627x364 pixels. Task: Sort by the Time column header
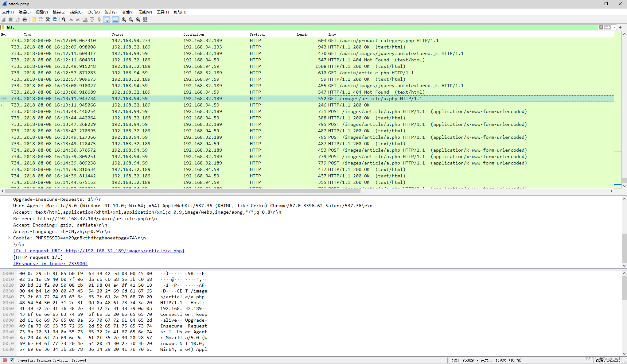(66, 34)
